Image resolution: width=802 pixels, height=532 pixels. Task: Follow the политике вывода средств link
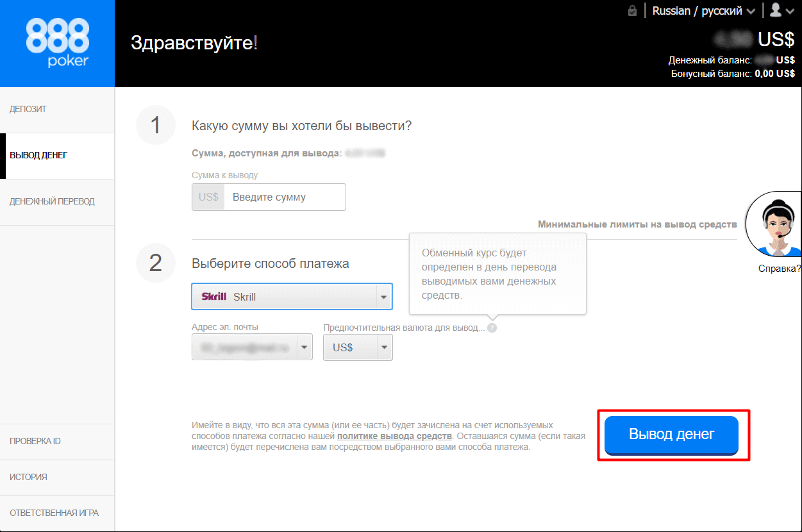tap(395, 436)
